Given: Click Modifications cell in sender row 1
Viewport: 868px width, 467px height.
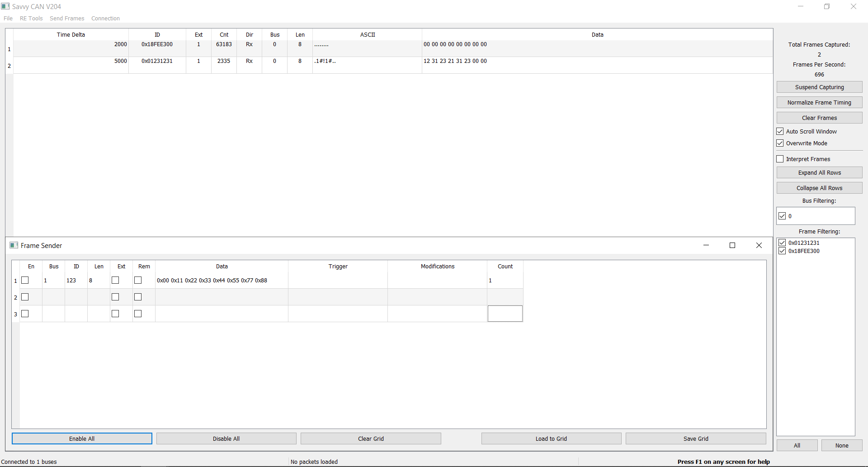Looking at the screenshot, I should 437,281.
